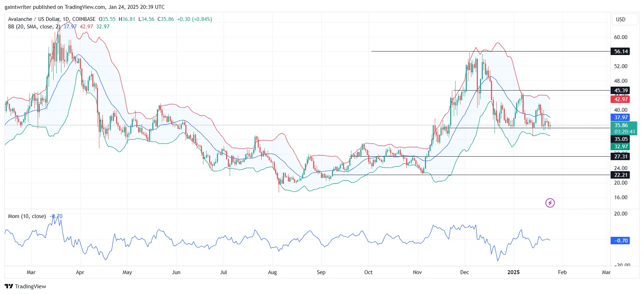Click the 35.05 support price label
This screenshot has width=644, height=294.
pyautogui.click(x=621, y=139)
